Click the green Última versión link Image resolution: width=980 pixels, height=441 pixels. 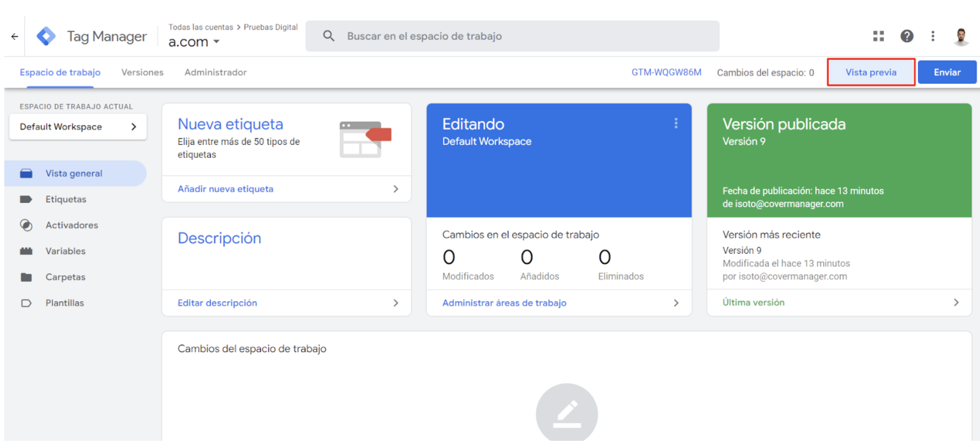[753, 302]
